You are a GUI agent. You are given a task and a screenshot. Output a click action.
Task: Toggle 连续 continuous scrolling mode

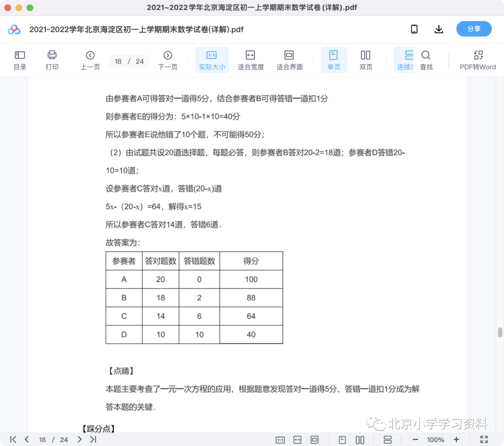point(404,60)
